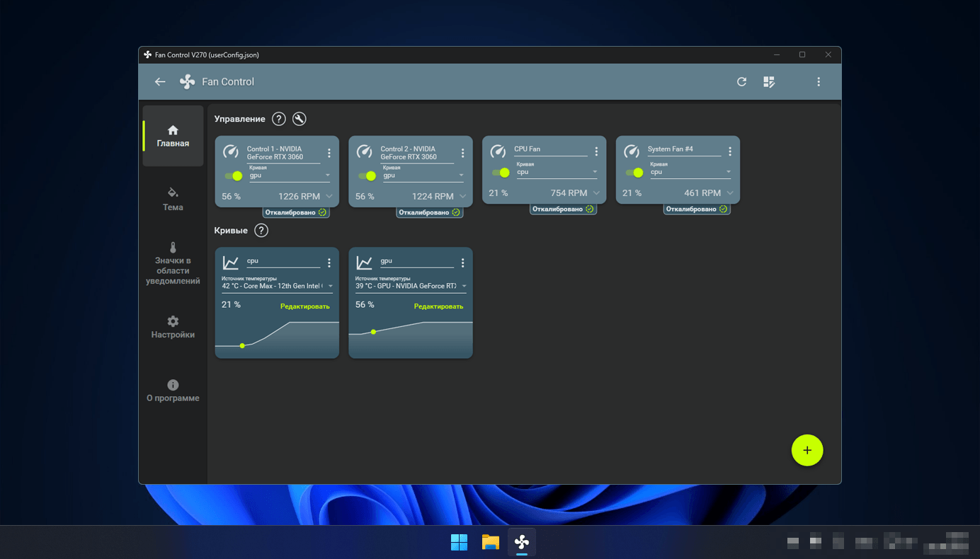Screen dimensions: 980x559
Task: Click Редактировать on gpu curve
Action: coord(439,306)
